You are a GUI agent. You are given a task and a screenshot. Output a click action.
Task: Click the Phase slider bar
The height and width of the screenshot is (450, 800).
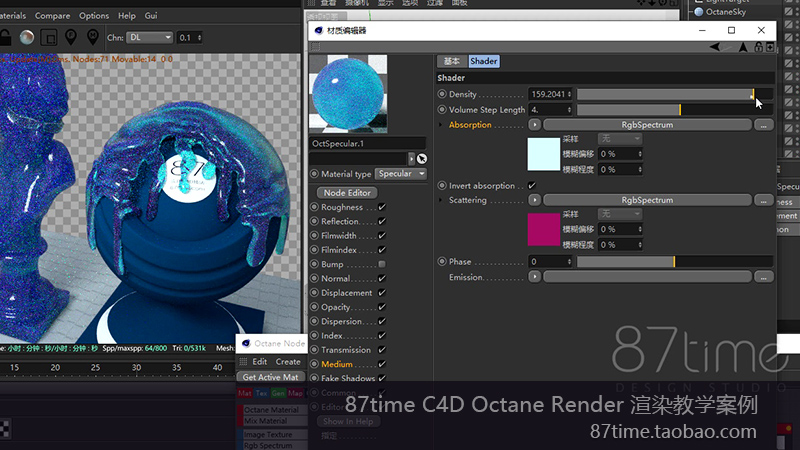[x=674, y=262]
